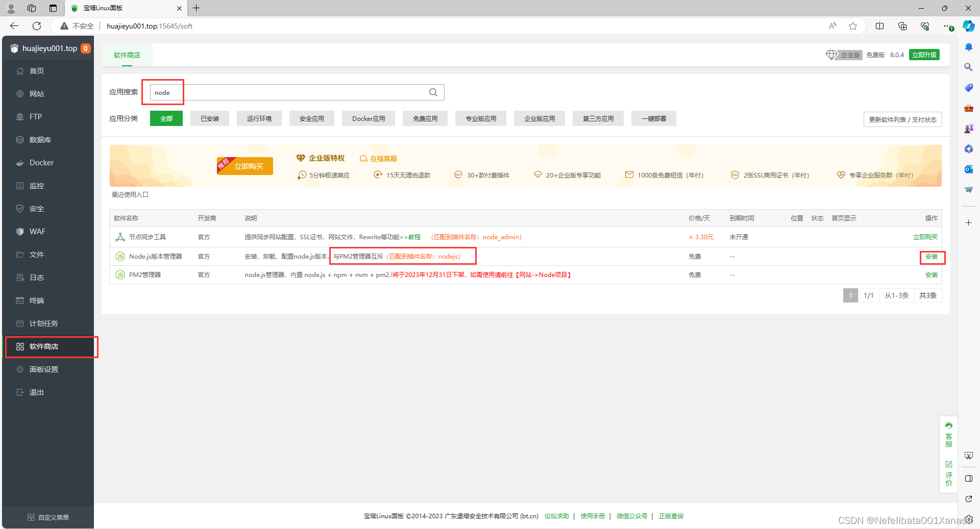This screenshot has width=980, height=529.
Task: Click the favorites star in address bar
Action: click(x=853, y=26)
